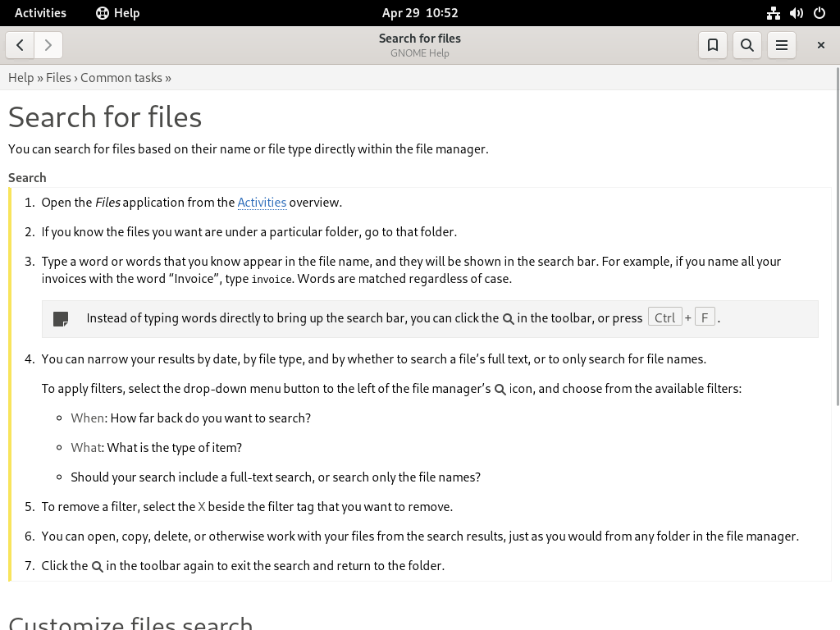Click the X label in step 5
The width and height of the screenshot is (840, 630).
tap(202, 507)
